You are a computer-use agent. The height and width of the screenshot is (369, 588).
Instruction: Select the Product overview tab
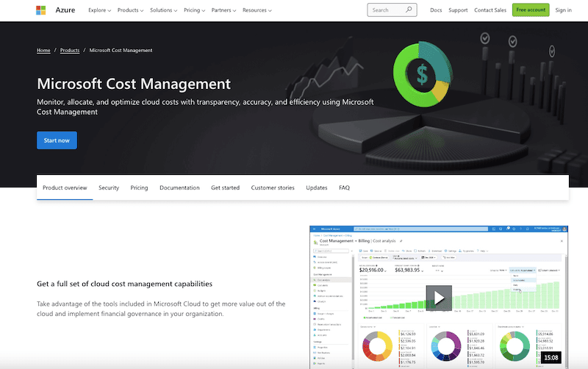[x=65, y=187]
